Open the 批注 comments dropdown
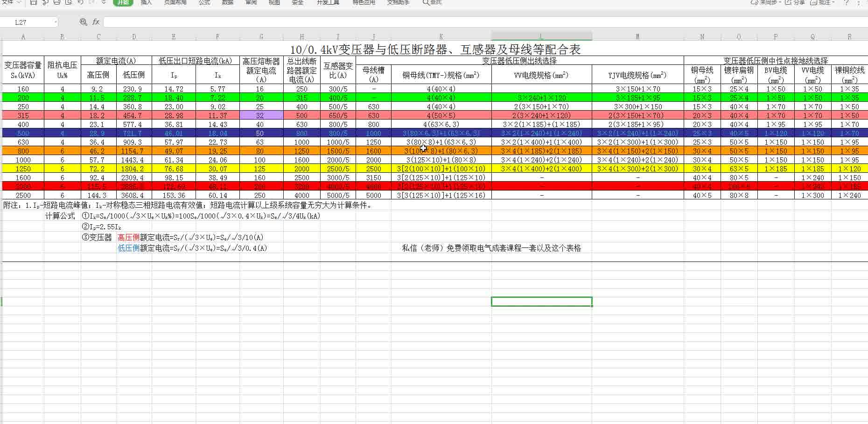The image size is (868, 424). [x=823, y=2]
